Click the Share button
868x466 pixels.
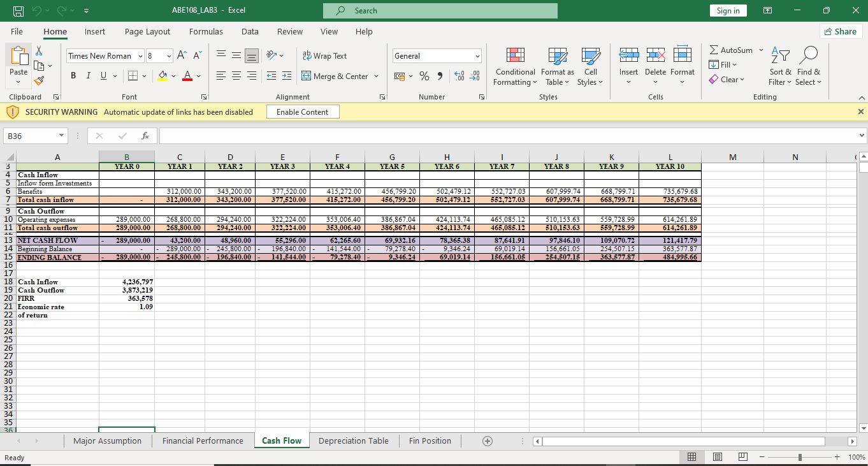[x=840, y=31]
